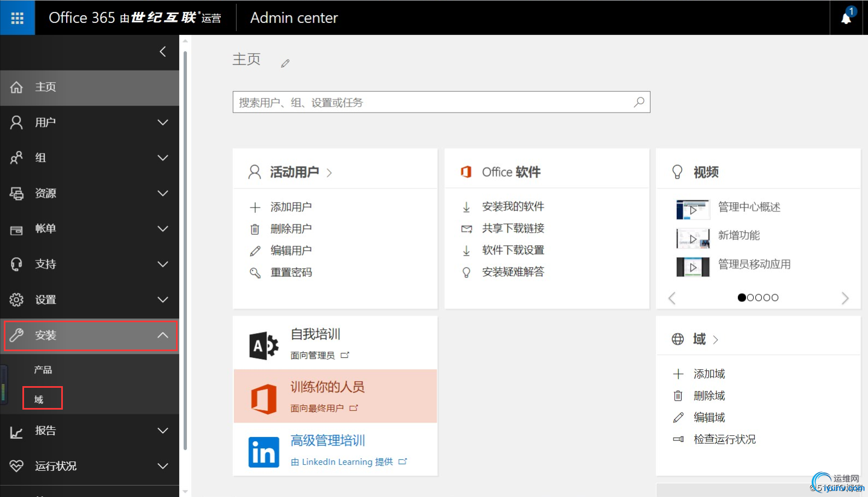Image resolution: width=868 pixels, height=497 pixels.
Task: Click the download icon for 安装我的软件
Action: pos(466,207)
